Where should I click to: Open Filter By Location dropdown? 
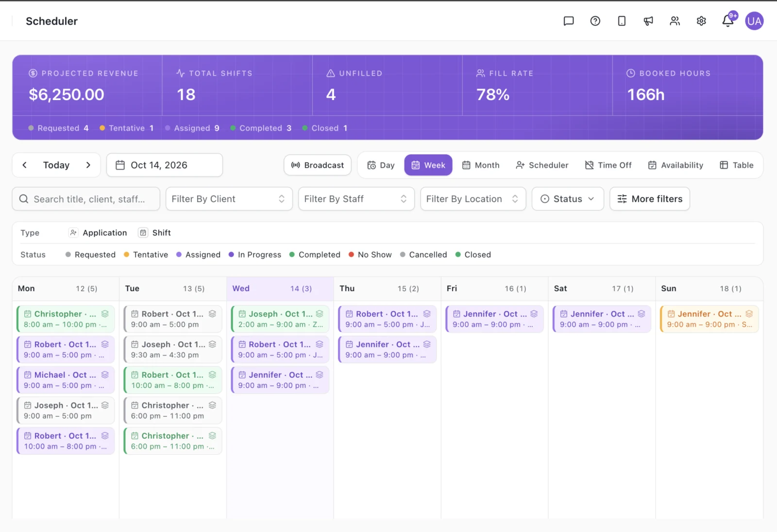click(473, 199)
